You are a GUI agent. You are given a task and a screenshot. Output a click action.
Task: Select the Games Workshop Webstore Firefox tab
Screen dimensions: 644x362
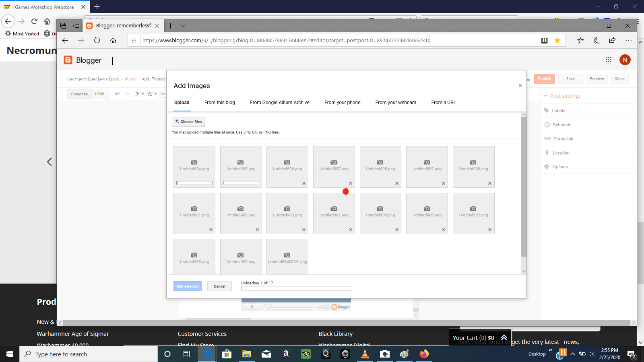click(x=44, y=7)
